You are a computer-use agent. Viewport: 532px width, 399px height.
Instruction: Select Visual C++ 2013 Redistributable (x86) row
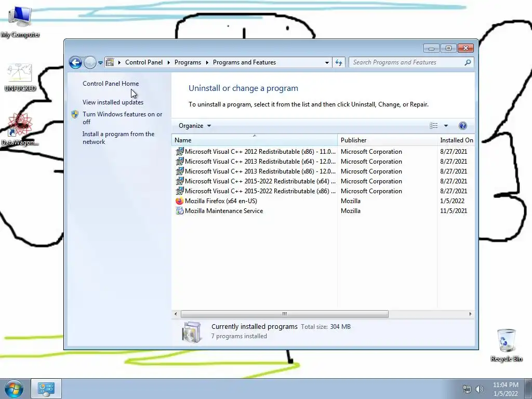pyautogui.click(x=323, y=171)
